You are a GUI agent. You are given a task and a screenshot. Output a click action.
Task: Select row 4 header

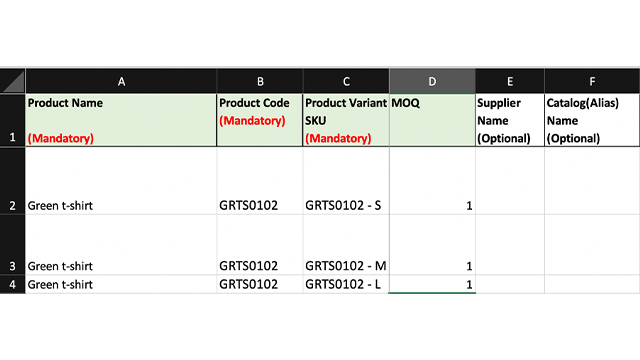pos(13,284)
